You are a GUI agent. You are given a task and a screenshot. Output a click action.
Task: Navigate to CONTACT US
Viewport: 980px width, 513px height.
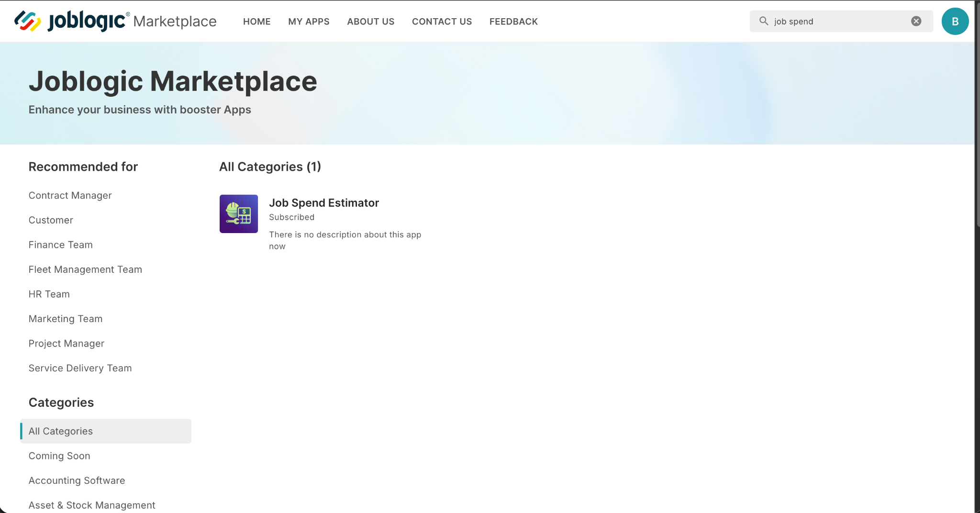(x=442, y=22)
